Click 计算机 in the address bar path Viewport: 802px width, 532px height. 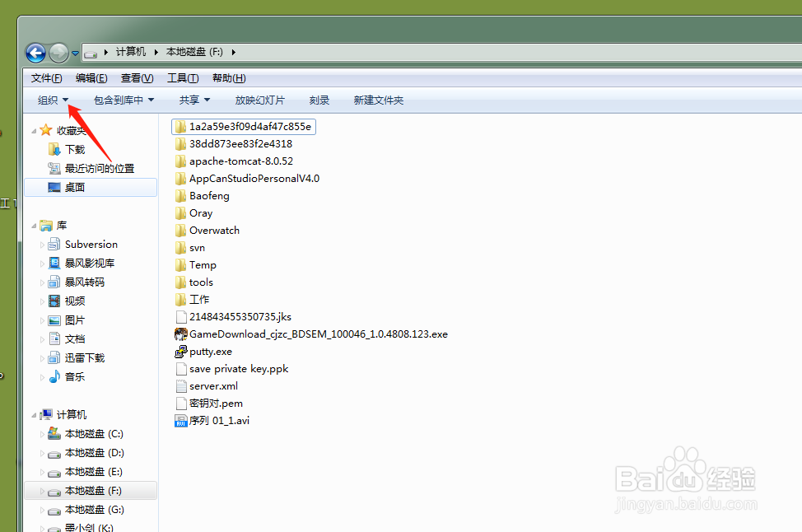pos(130,52)
